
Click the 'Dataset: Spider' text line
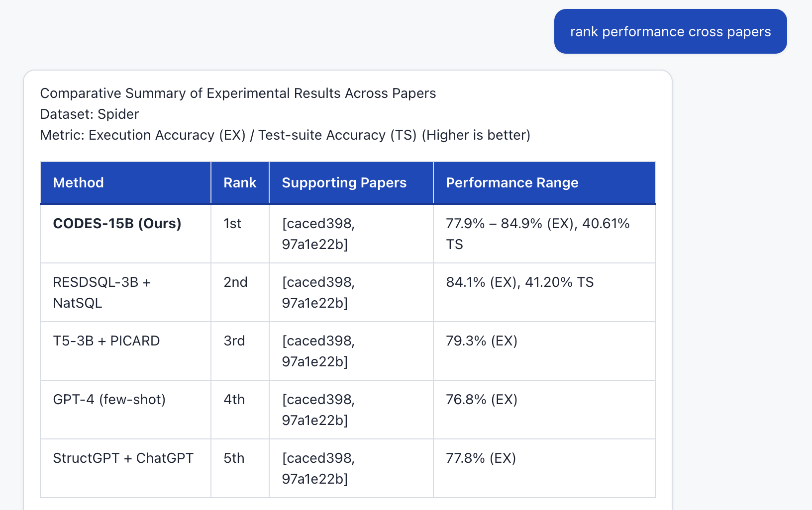pos(90,114)
